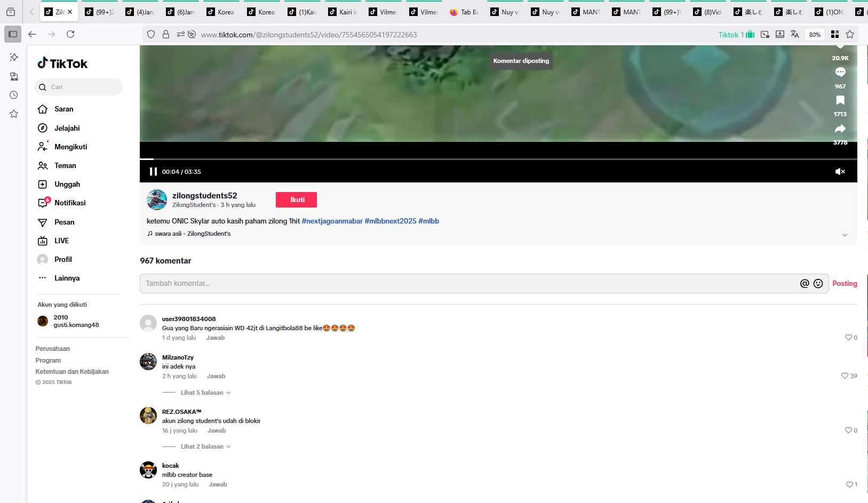The width and height of the screenshot is (868, 503).
Task: Pause the video playback
Action: pyautogui.click(x=153, y=172)
